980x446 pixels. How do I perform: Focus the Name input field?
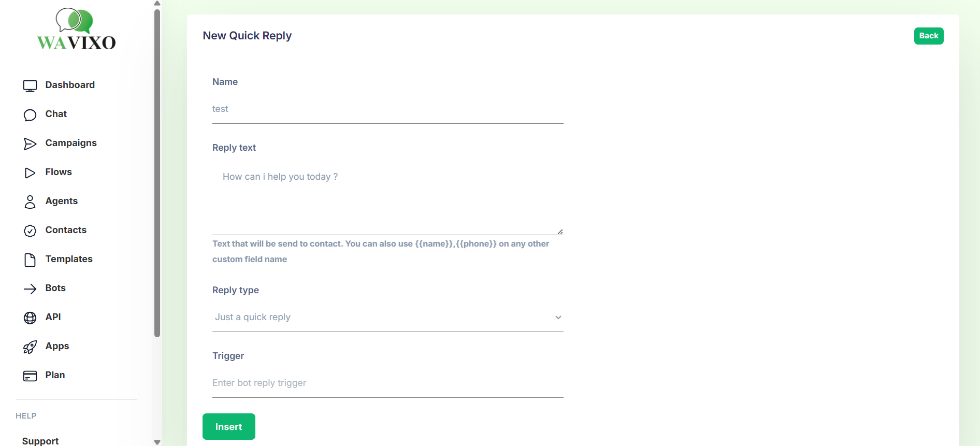pyautogui.click(x=387, y=109)
